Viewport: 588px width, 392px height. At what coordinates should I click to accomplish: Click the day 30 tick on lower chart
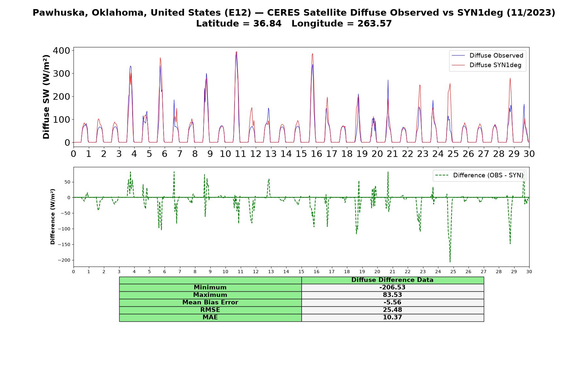click(x=529, y=271)
